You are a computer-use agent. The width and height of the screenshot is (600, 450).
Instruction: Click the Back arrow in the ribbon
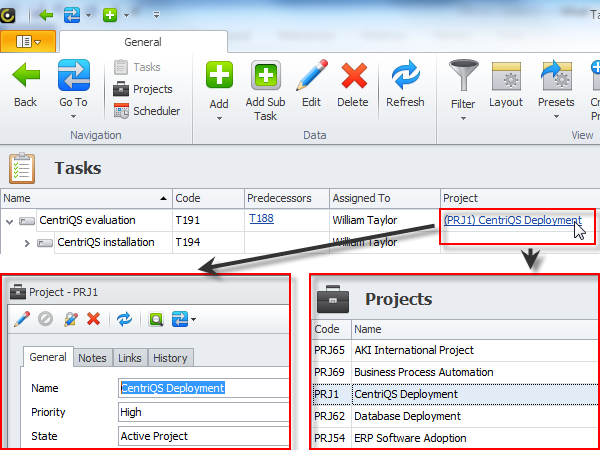[25, 80]
